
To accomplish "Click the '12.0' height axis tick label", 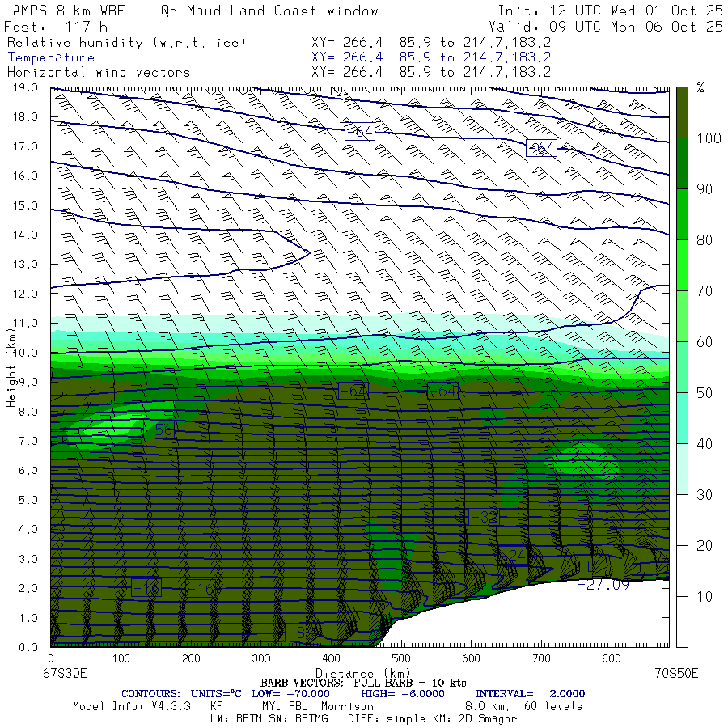I will tap(25, 294).
